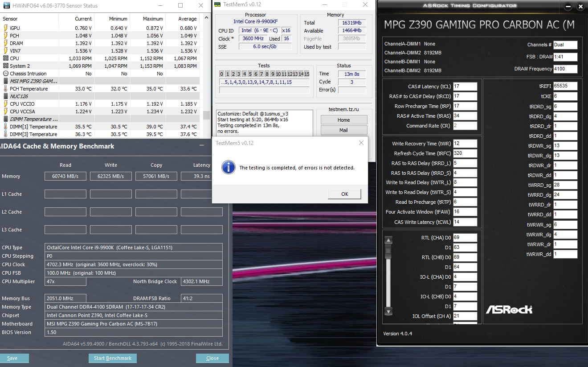Select the CPU Type field in AIDA64

point(134,247)
